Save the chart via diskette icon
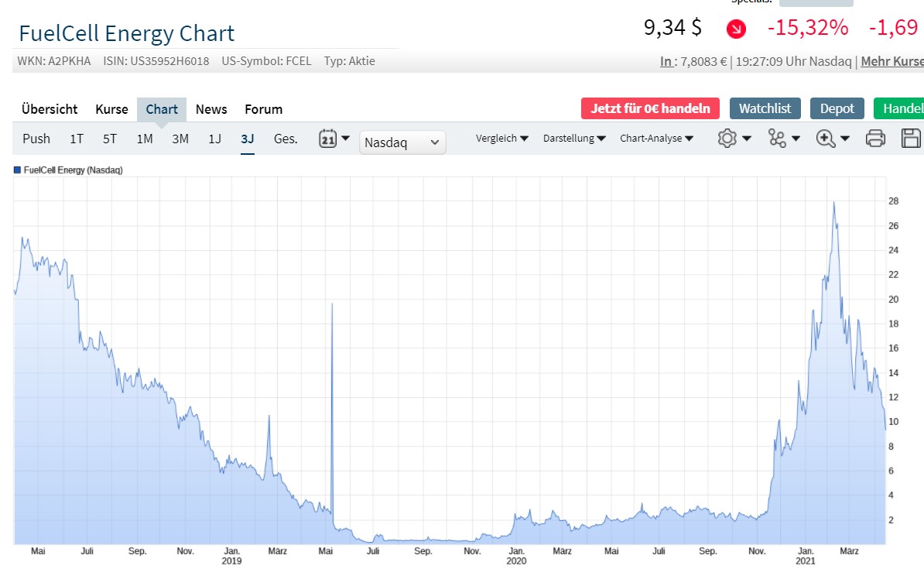Image resolution: width=924 pixels, height=569 pixels. (x=911, y=139)
